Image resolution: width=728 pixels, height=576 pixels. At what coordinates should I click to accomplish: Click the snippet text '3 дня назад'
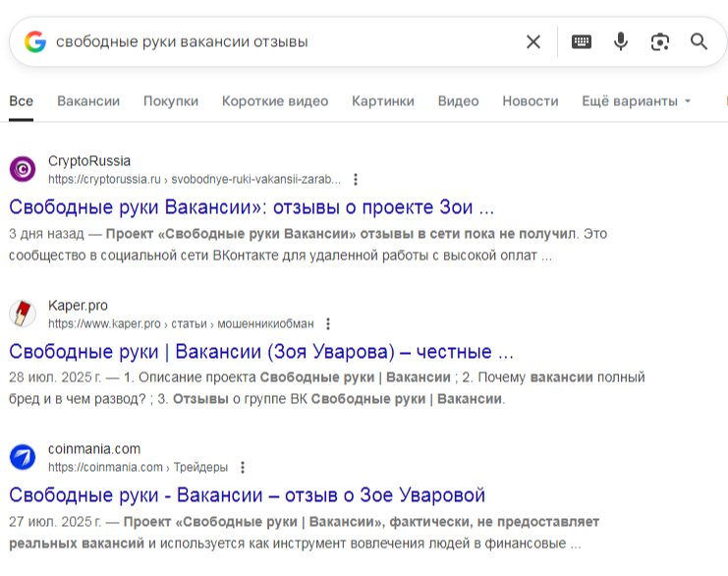(46, 234)
